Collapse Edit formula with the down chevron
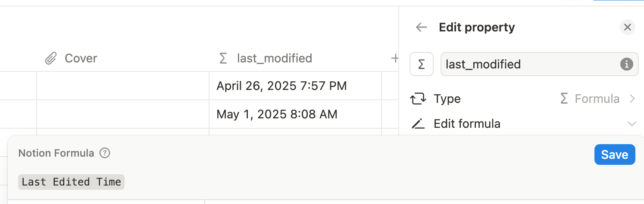Screen dimensions: 644x204 [632, 124]
